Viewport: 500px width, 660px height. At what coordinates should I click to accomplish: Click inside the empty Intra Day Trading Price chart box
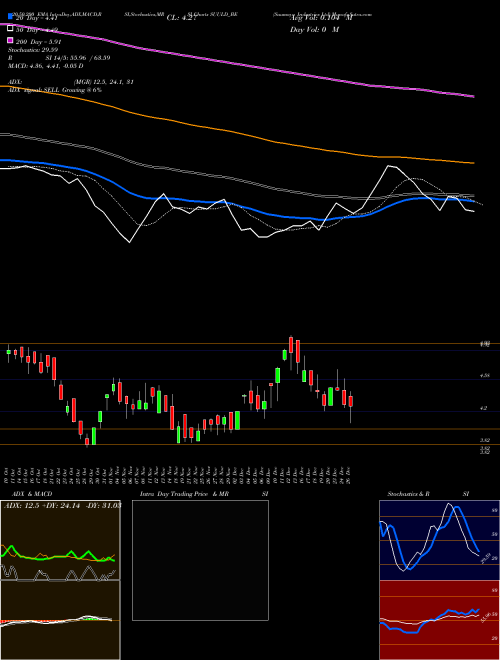[x=200, y=560]
